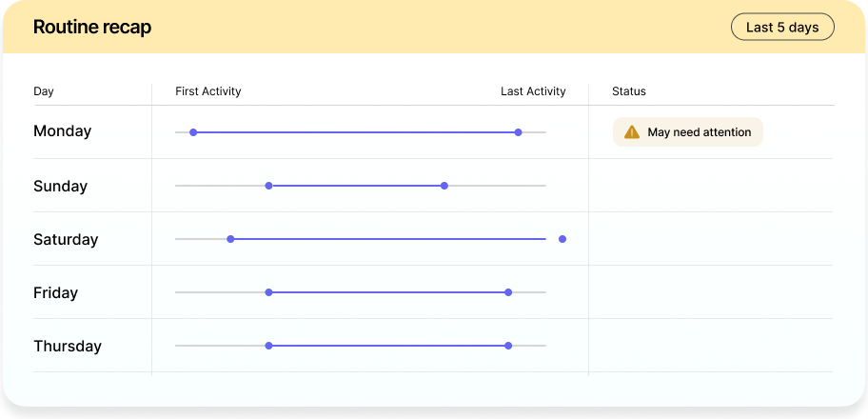Click the May need attention badge
This screenshot has width=868, height=419.
coord(687,132)
